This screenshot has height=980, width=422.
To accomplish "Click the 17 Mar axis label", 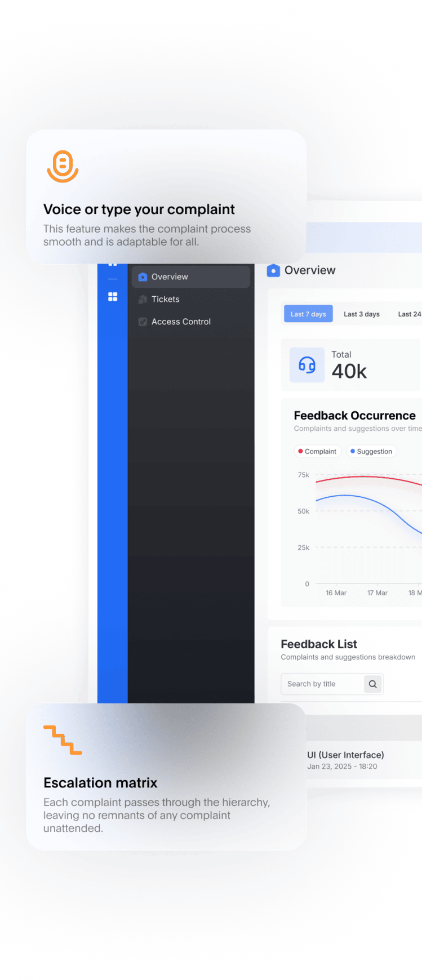I will (x=377, y=593).
